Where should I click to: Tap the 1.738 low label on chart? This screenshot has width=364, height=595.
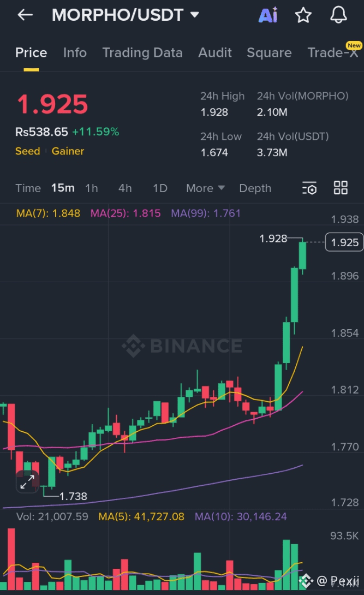point(73,496)
